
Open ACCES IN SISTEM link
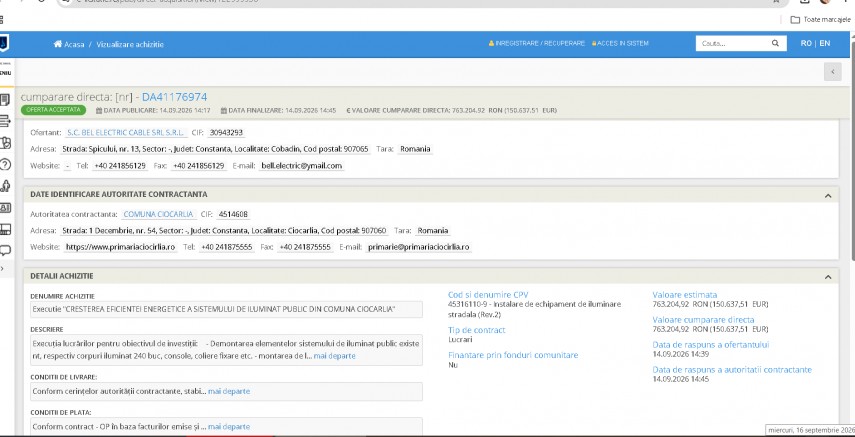pos(620,43)
